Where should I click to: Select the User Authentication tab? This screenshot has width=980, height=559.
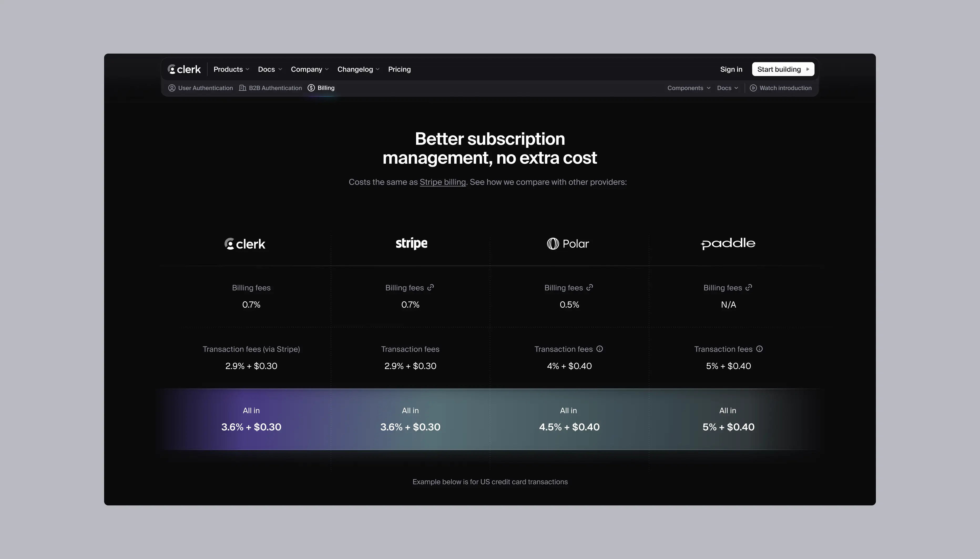pos(201,88)
